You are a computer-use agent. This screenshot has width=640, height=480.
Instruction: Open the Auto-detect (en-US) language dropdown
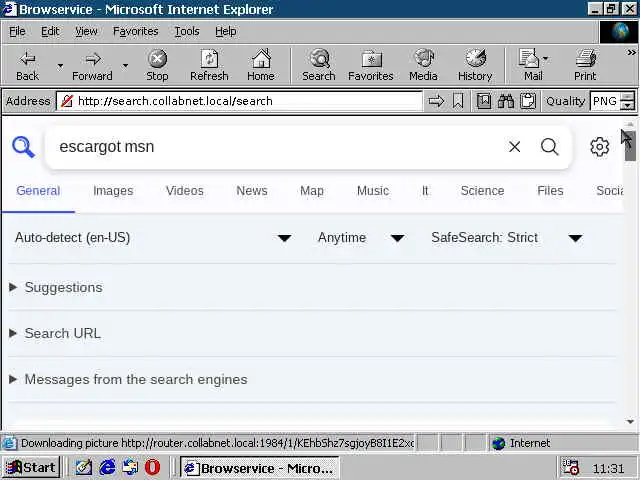[x=153, y=238]
